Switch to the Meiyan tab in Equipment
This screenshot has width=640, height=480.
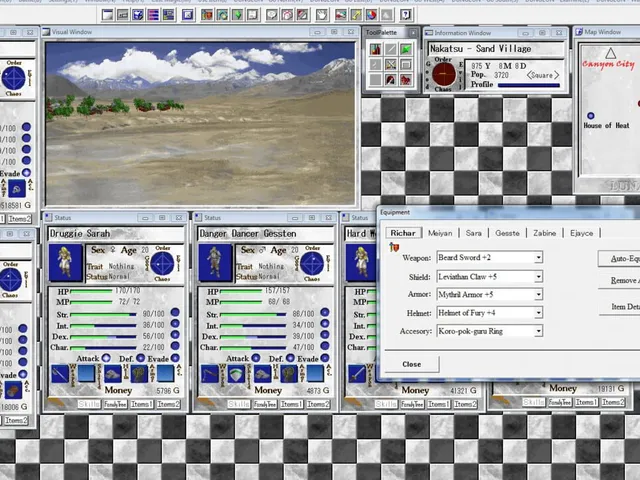(440, 233)
